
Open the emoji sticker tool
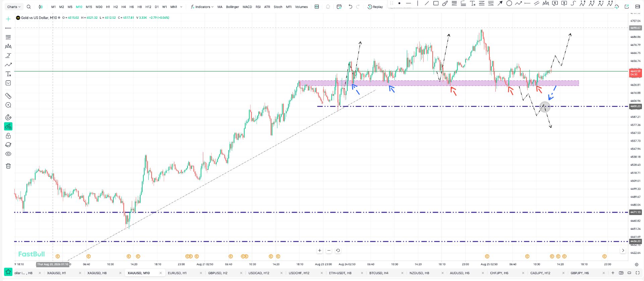[x=8, y=83]
